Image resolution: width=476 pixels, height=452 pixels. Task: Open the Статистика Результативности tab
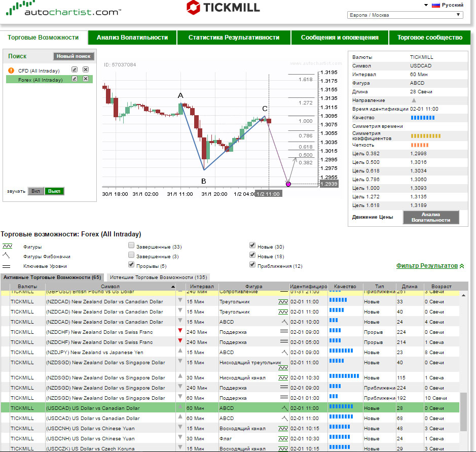[x=234, y=38]
